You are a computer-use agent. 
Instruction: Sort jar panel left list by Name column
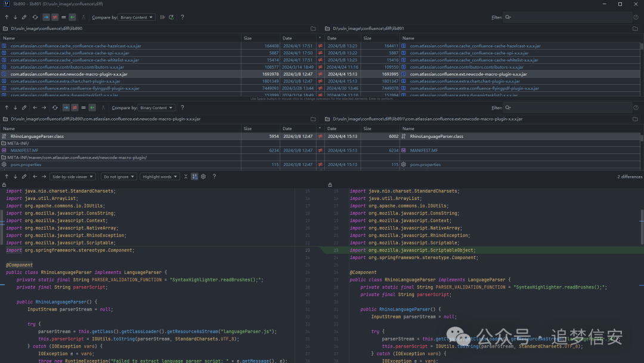point(120,129)
